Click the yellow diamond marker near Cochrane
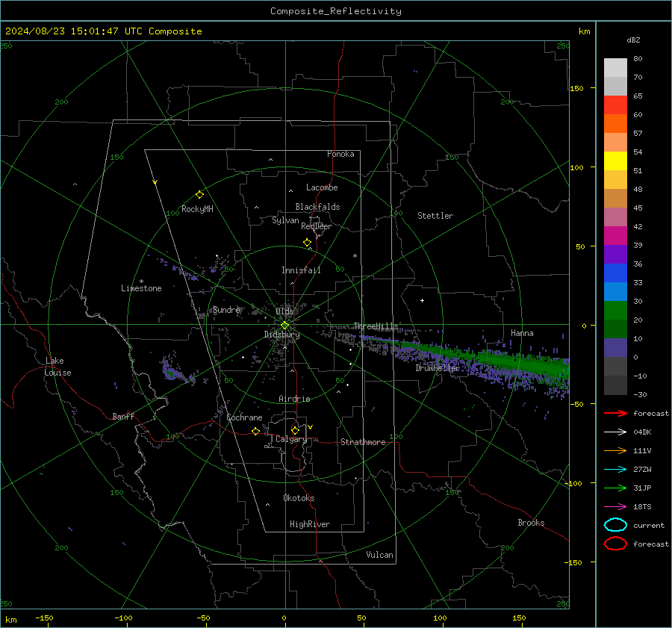 pyautogui.click(x=256, y=431)
